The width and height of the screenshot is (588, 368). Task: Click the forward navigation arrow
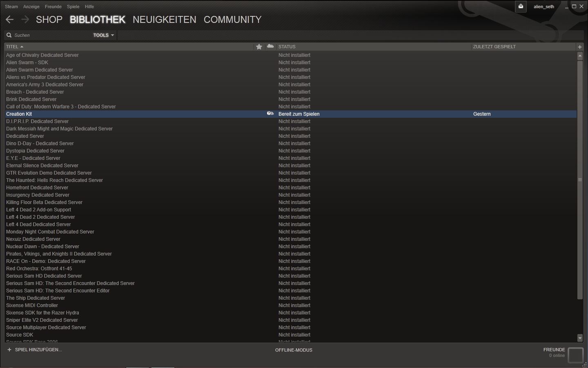coord(25,20)
